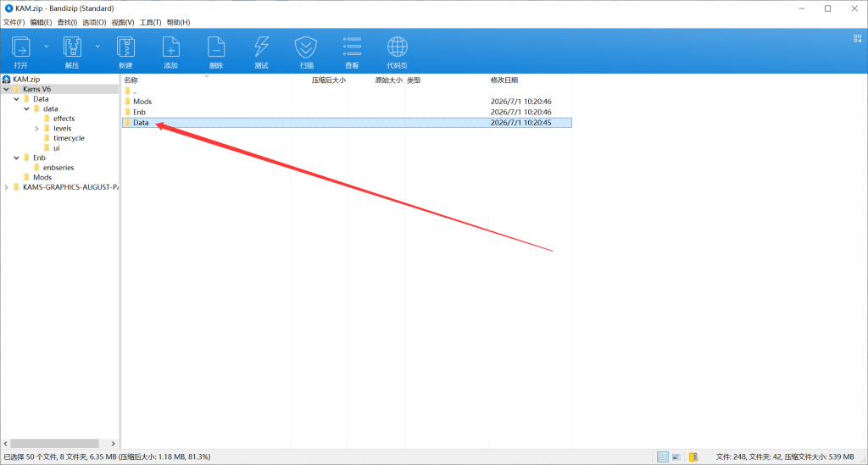
Task: Open the 视图(V) menu
Action: (x=122, y=22)
